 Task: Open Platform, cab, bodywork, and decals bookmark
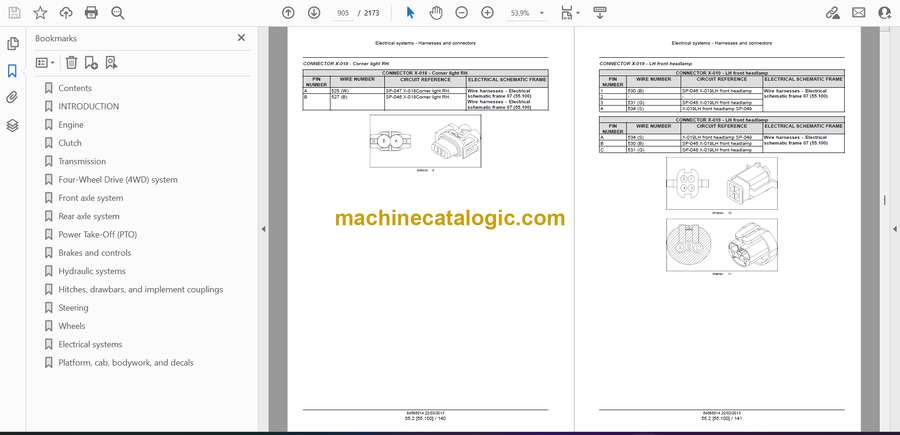(126, 363)
